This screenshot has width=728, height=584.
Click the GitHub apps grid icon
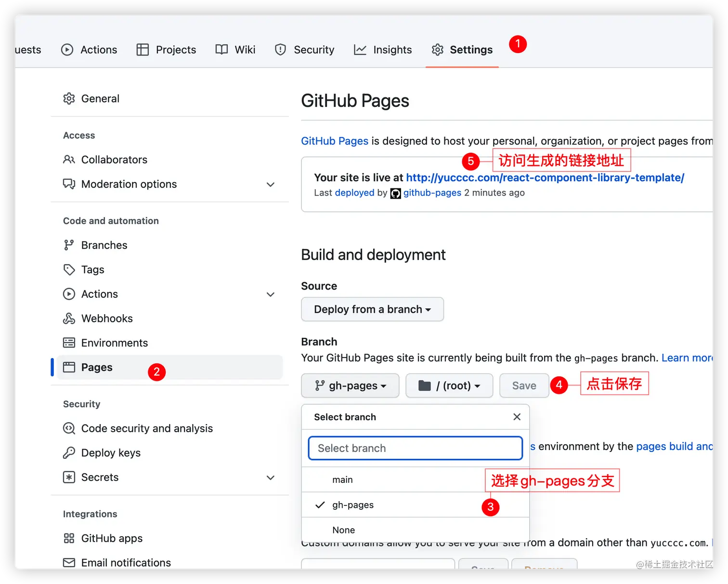click(69, 538)
